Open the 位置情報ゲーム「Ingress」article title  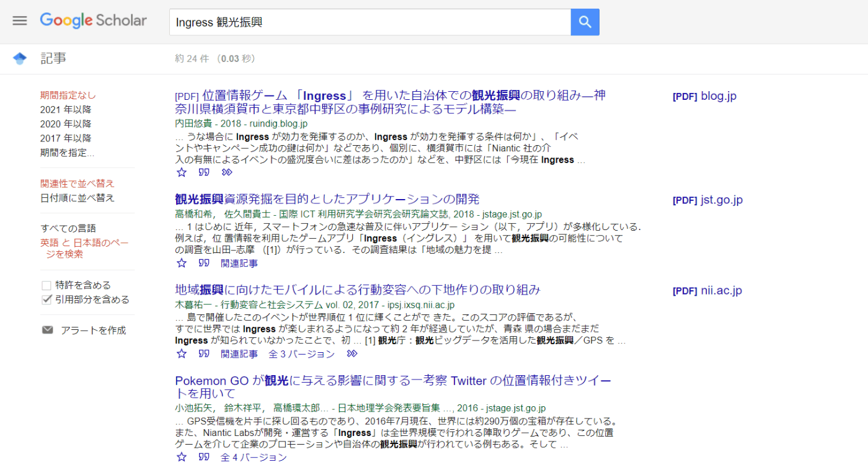point(391,102)
